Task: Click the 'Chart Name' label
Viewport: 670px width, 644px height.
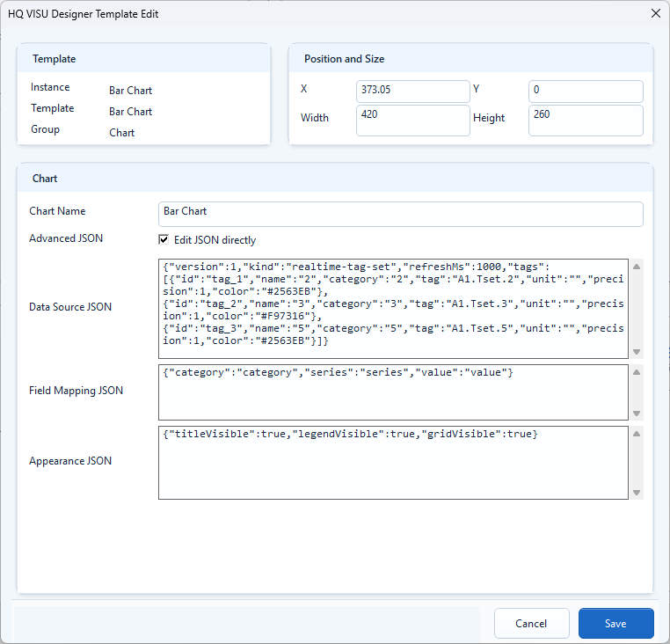Action: [x=57, y=211]
